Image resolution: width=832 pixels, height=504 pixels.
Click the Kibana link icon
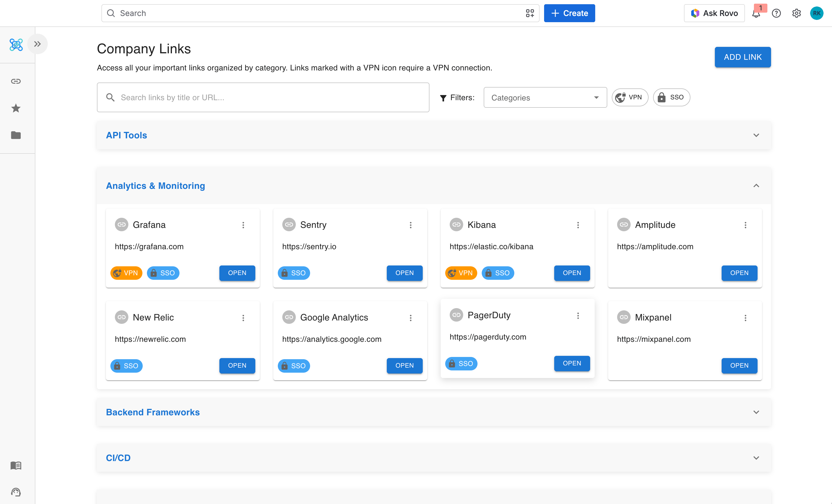456,225
